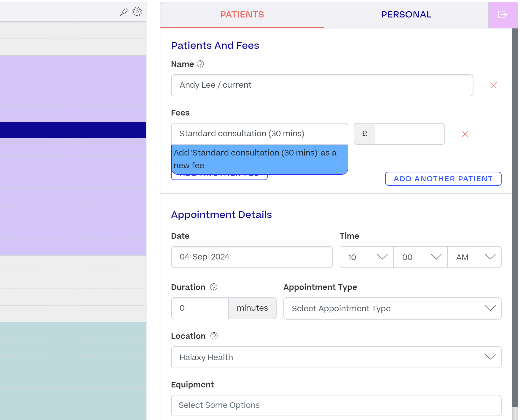Open the hour dropdown showing 10
520x420 pixels.
pos(367,257)
